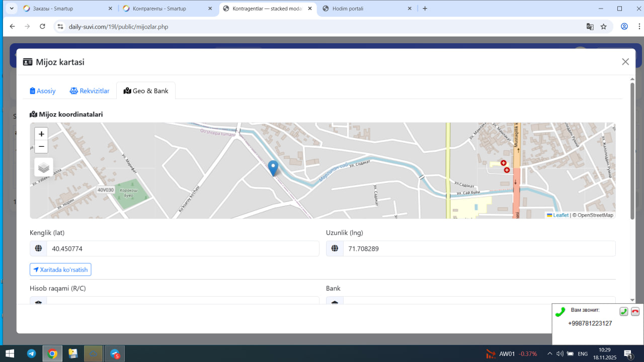Switch to the Asosiy tab
Viewport: 644px width, 362px height.
click(x=43, y=91)
